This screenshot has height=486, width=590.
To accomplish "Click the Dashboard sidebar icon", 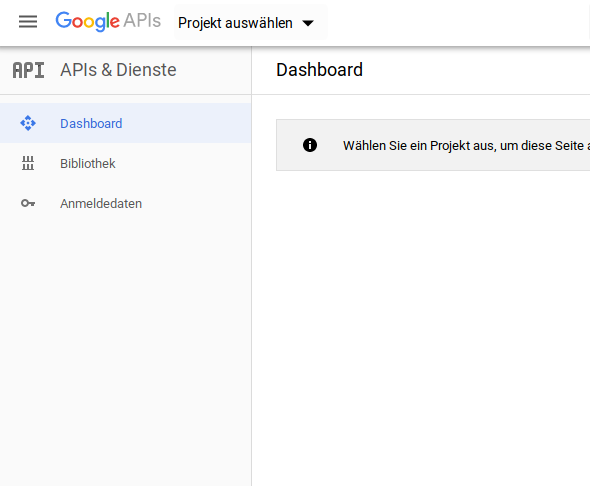I will [x=28, y=123].
